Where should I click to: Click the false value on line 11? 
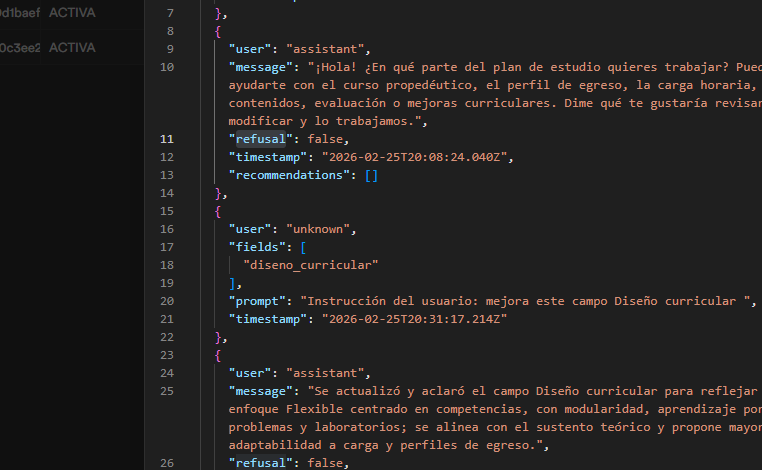328,139
